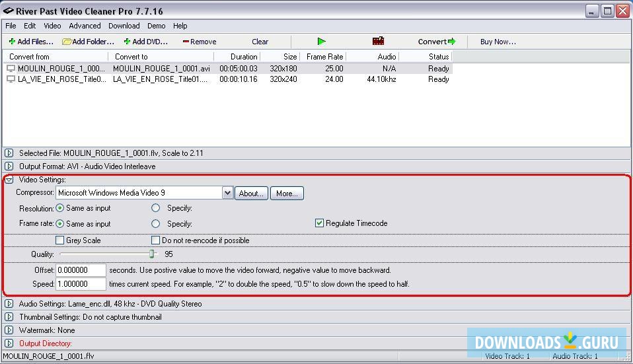Click the Quality slider handle

coord(152,254)
